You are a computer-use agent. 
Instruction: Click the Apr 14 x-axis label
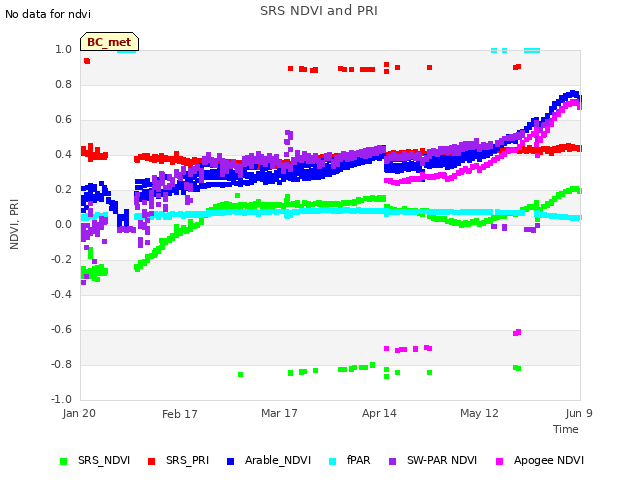pyautogui.click(x=379, y=413)
